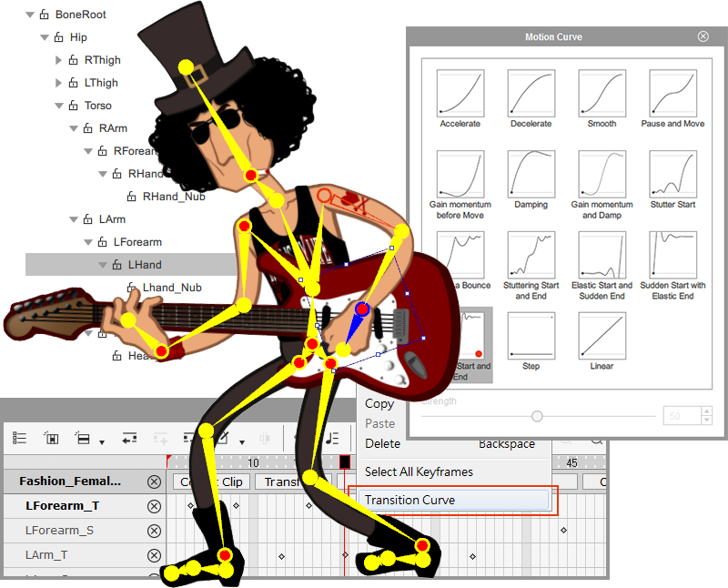Select the LHand bone in hierarchy
The height and width of the screenshot is (588, 728).
click(x=145, y=265)
